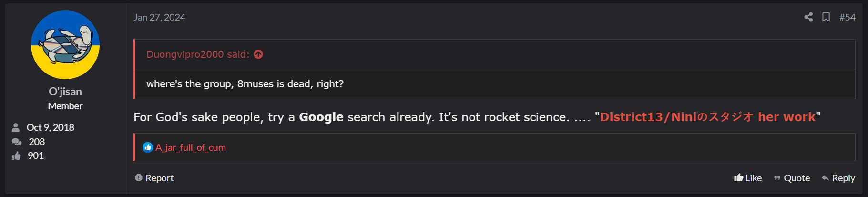Click the Jan 27, 2024 post timestamp
This screenshot has height=197, width=868.
(159, 17)
